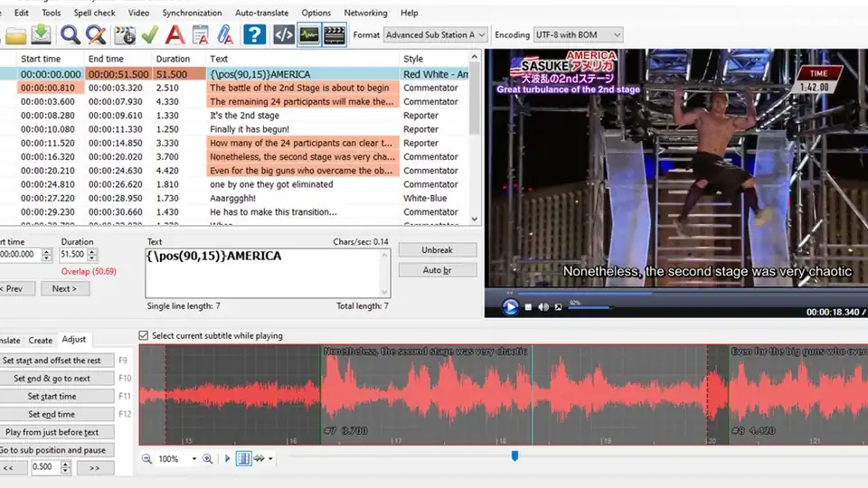868x488 pixels.
Task: Click Go to sub position and pause
Action: coord(55,450)
